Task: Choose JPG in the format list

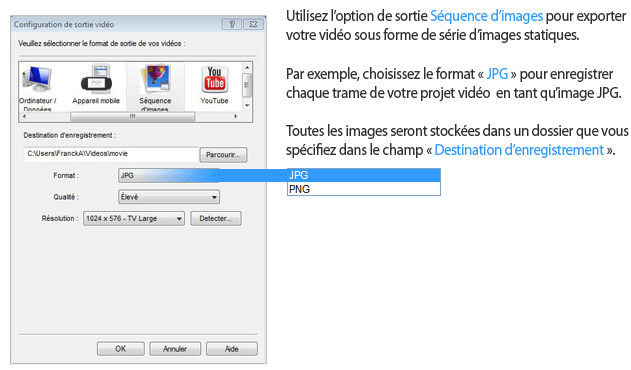Action: (364, 175)
